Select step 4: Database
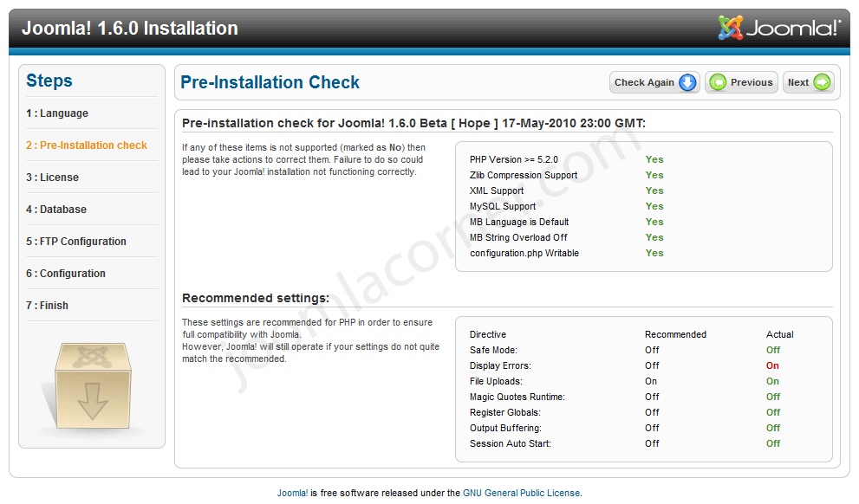 (56, 210)
